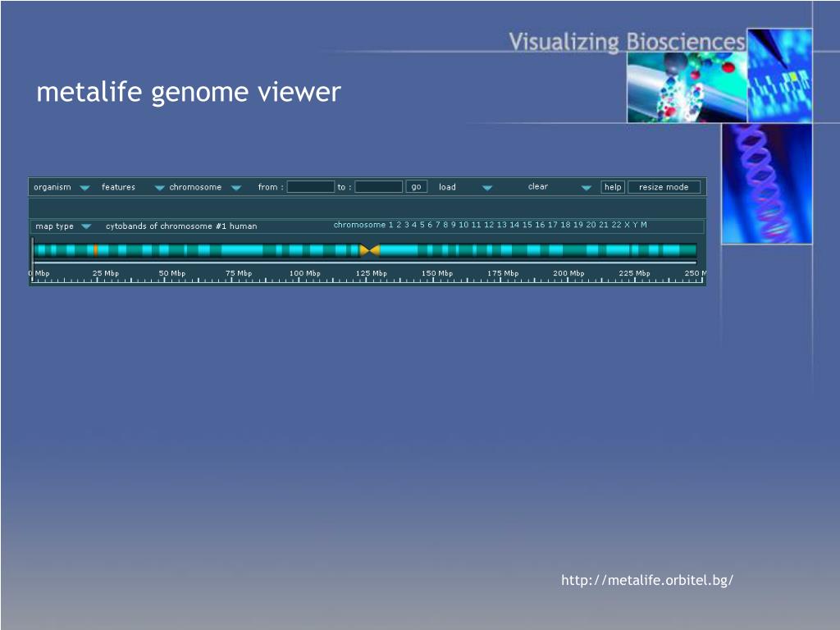Select chromosome 18 link
The image size is (840, 630).
coord(565,225)
